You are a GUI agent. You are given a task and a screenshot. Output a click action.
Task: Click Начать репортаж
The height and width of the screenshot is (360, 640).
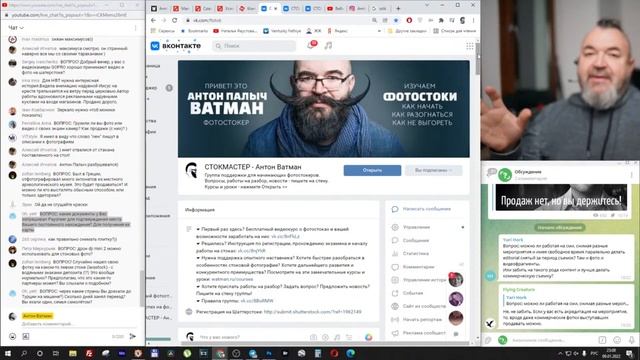coord(422,320)
